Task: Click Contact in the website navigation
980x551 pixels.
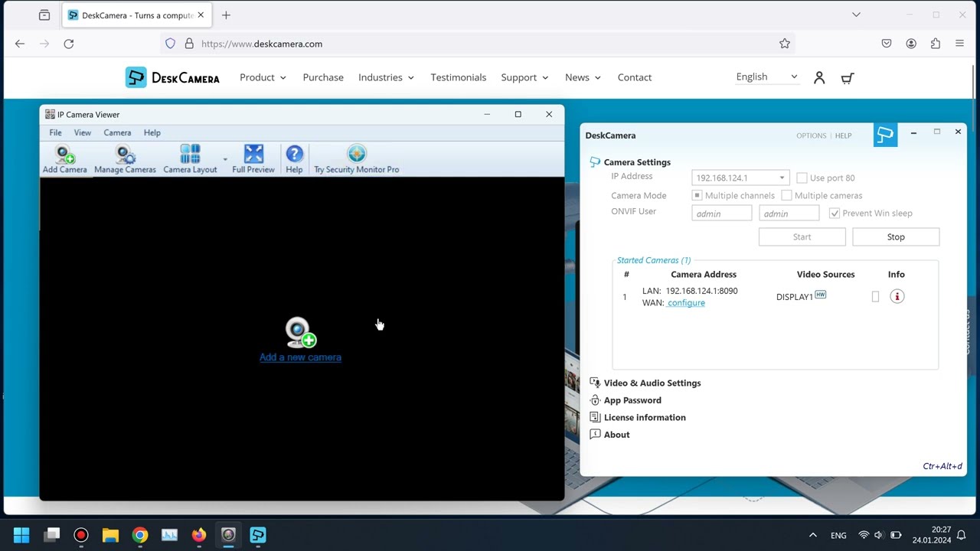Action: [635, 77]
